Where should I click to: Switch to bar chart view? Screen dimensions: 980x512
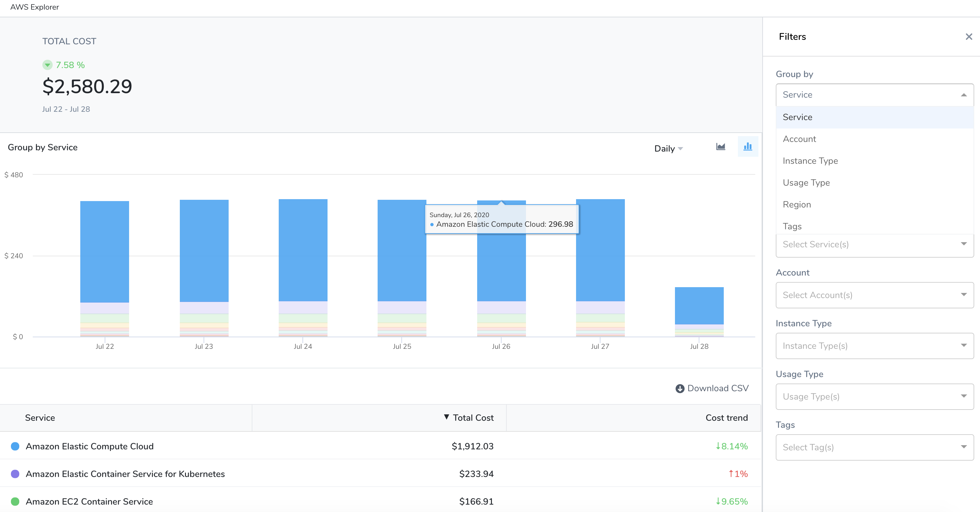pyautogui.click(x=748, y=146)
